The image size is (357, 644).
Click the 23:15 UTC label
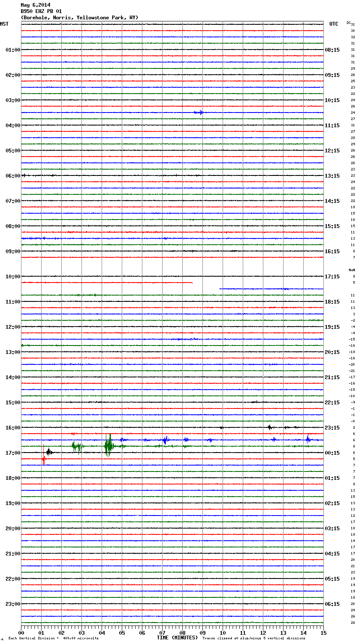click(x=332, y=428)
